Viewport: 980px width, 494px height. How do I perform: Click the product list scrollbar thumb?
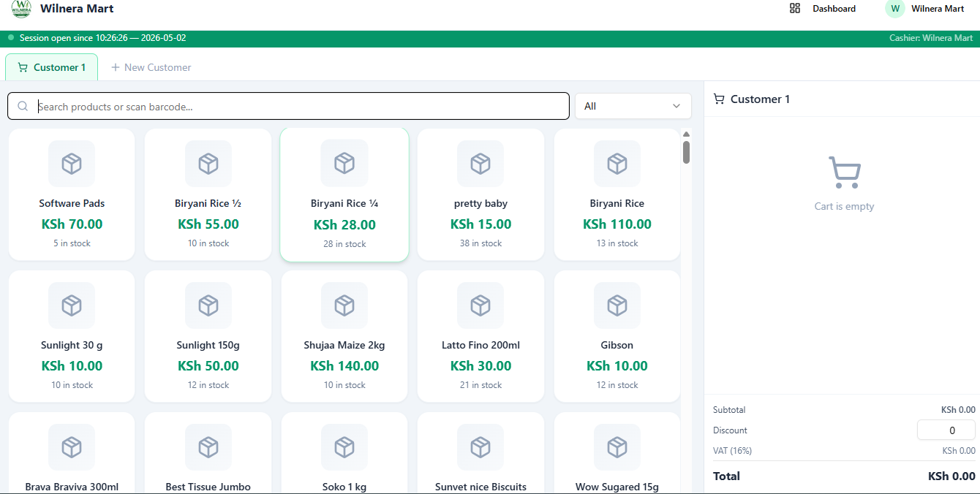click(686, 153)
